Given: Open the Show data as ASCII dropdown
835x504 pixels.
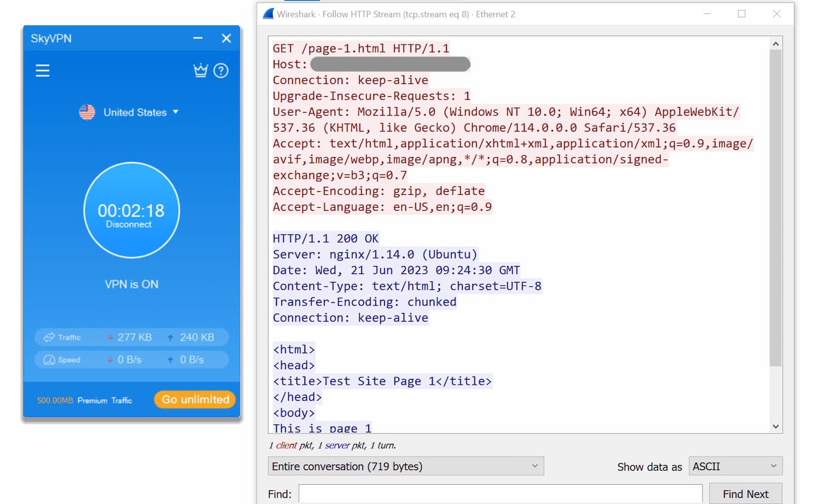Looking at the screenshot, I should 735,466.
